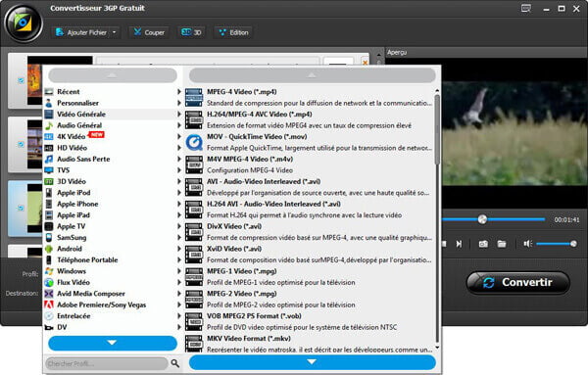The image size is (588, 375).
Task: Toggle checkbox of the third file in list
Action: (x=21, y=208)
